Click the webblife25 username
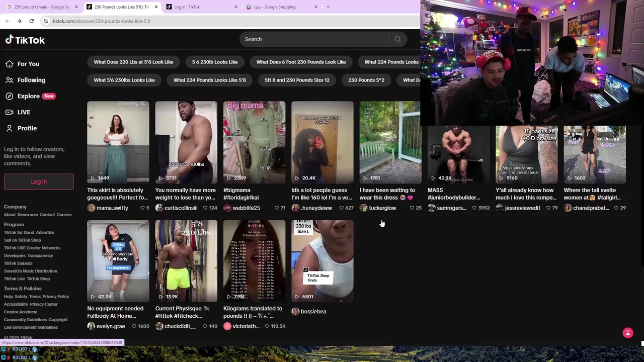644x362 pixels. coord(247,208)
